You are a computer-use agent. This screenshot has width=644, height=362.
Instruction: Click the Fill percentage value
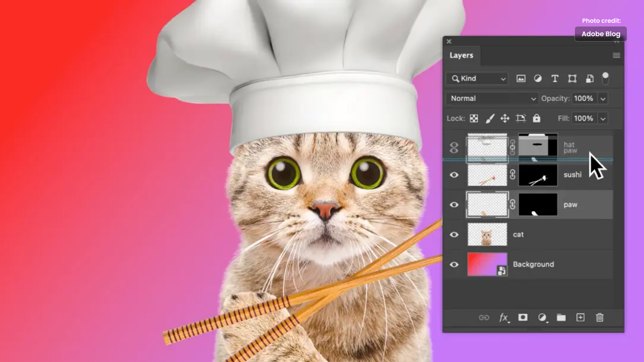(x=583, y=118)
